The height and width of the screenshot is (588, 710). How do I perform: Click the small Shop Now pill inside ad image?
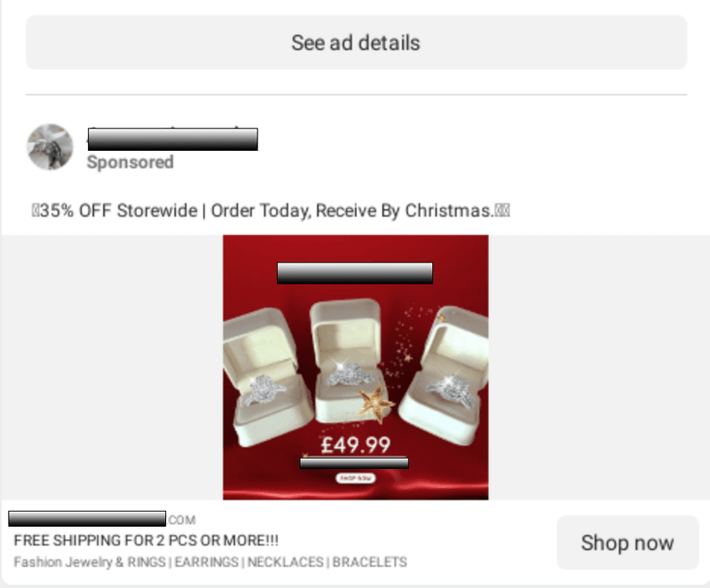(356, 478)
